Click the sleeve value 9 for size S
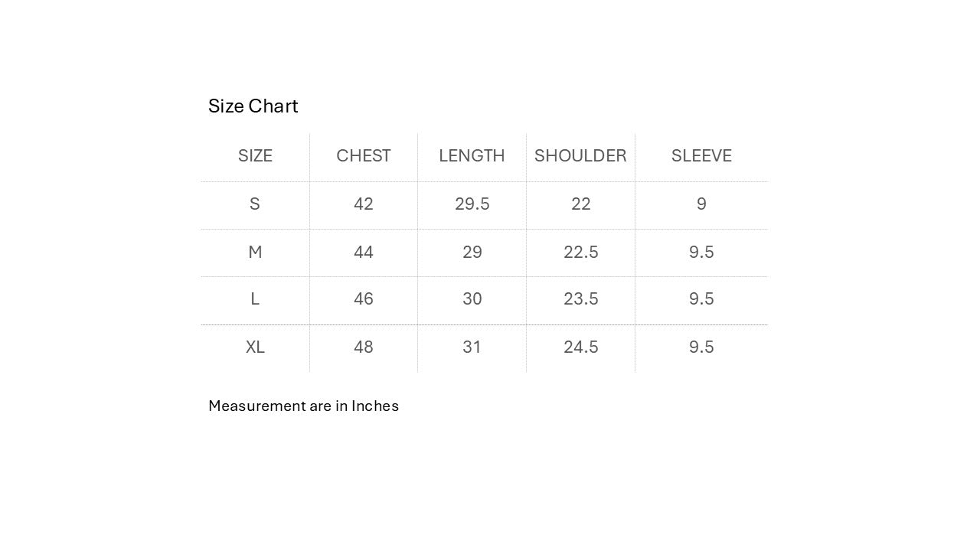 (701, 204)
